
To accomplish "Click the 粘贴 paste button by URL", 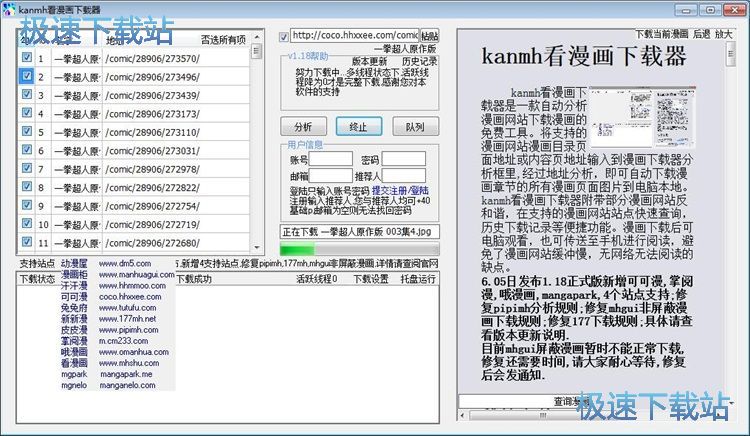I will pyautogui.click(x=430, y=36).
